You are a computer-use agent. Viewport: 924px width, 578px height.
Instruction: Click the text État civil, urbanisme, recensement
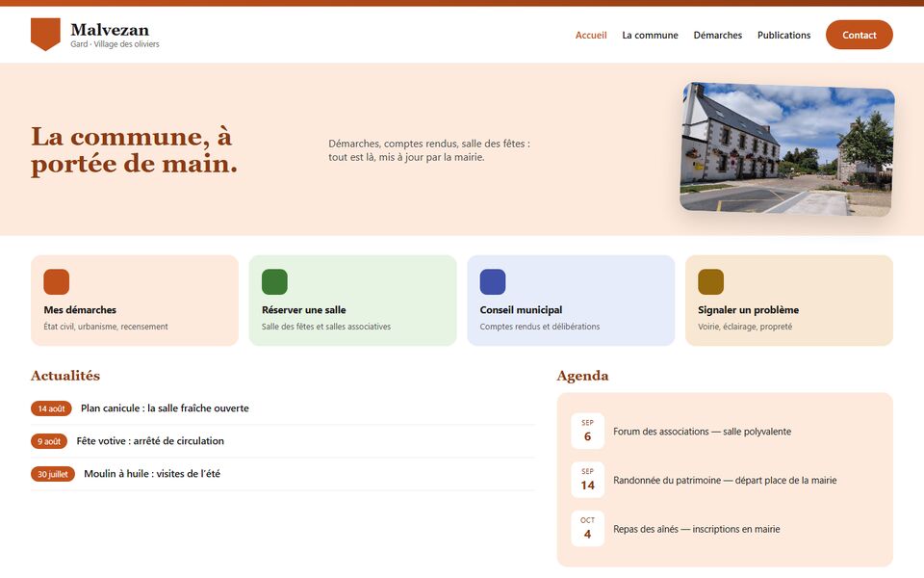[106, 327]
